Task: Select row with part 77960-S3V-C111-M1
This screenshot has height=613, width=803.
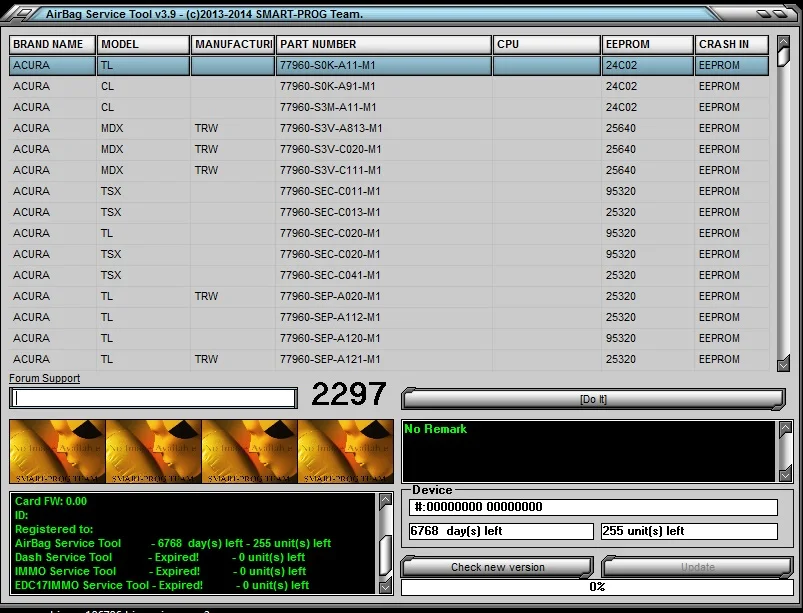Action: click(x=389, y=171)
